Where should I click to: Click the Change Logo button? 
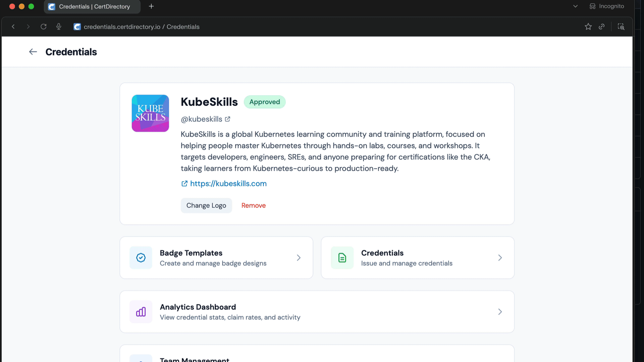point(206,205)
